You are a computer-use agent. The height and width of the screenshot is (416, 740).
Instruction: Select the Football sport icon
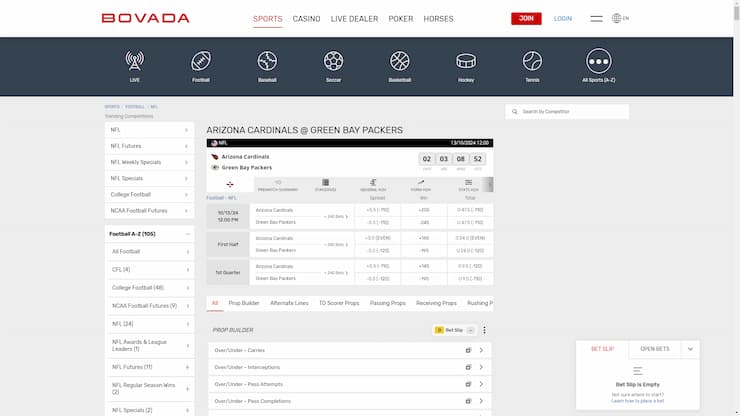click(201, 65)
